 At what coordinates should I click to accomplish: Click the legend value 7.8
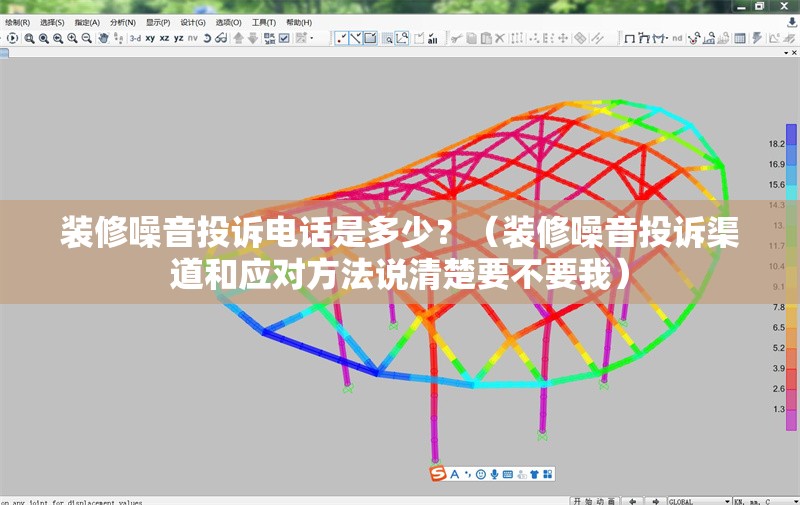coord(779,307)
